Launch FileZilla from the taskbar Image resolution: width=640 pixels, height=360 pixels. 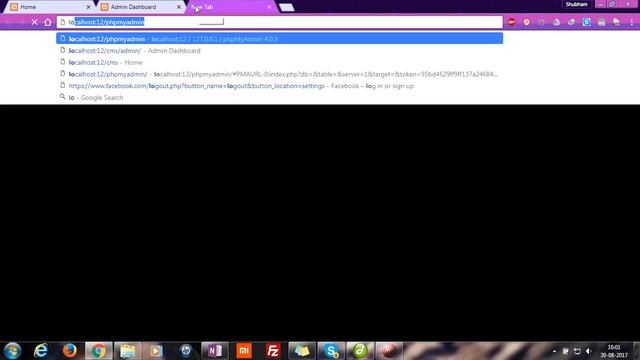click(273, 351)
